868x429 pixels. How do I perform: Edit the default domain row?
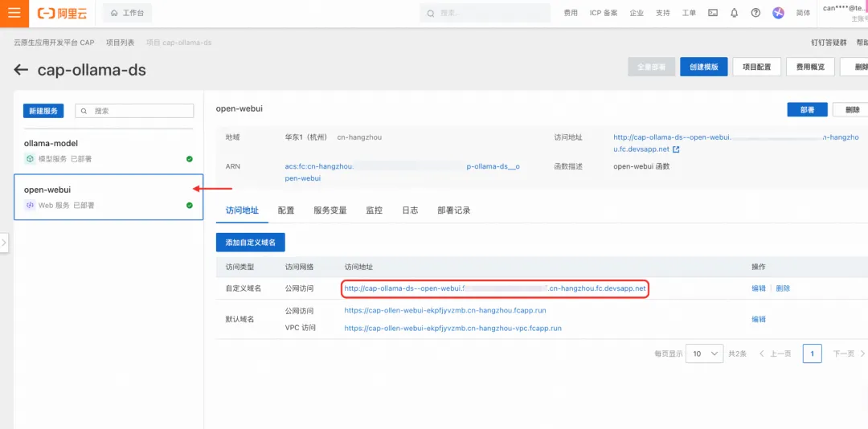(759, 320)
